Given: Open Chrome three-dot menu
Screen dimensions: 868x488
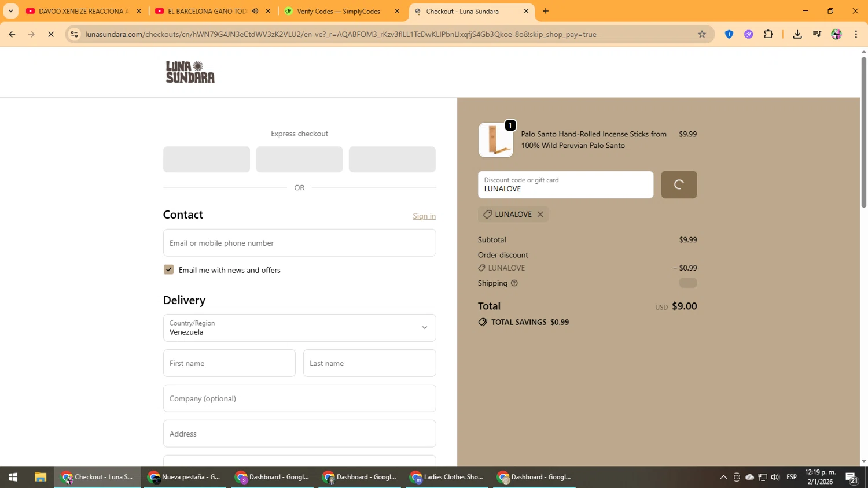Looking at the screenshot, I should click(x=856, y=34).
